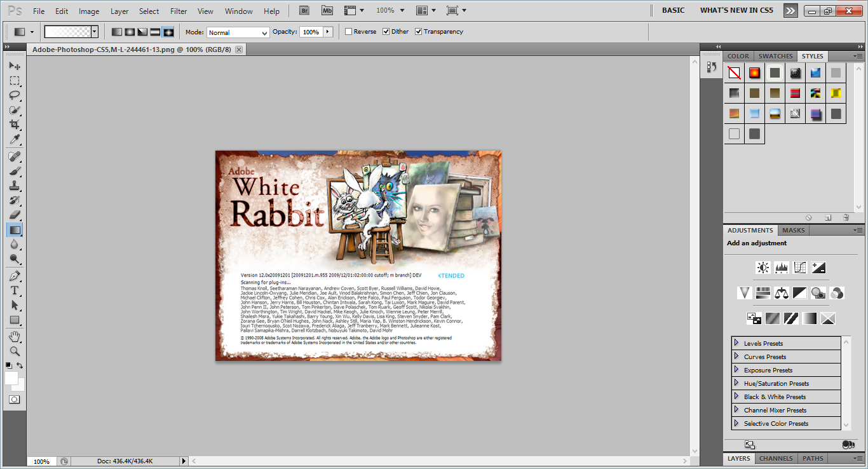Screen dimensions: 868x469
Task: Switch to the Swatches tab
Action: coord(775,56)
